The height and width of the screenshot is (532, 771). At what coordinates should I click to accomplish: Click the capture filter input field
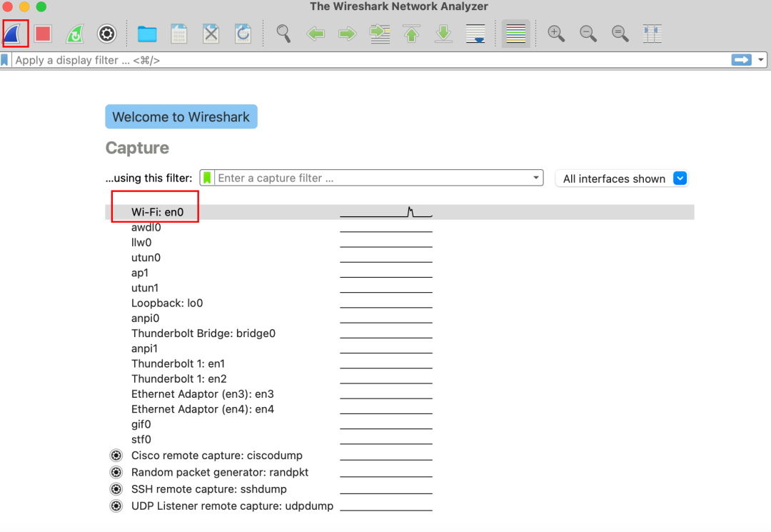(x=373, y=178)
